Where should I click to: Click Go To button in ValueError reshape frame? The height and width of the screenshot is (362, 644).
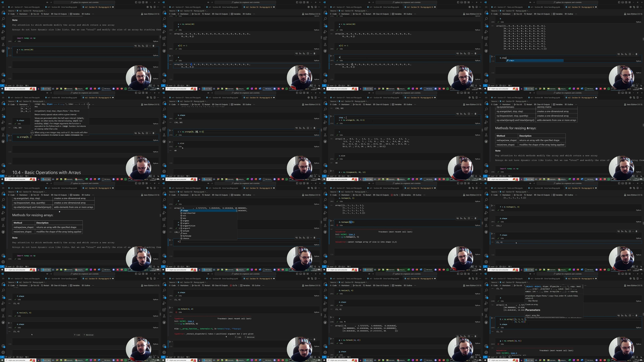pos(394,195)
